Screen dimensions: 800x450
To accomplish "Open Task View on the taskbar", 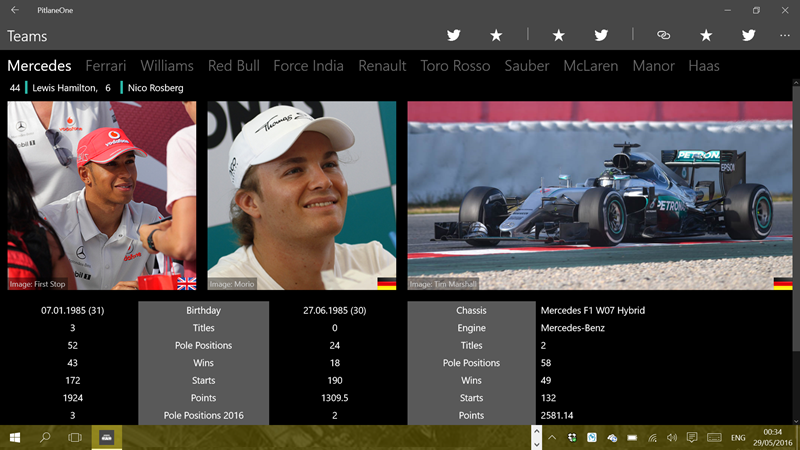I will [x=75, y=438].
